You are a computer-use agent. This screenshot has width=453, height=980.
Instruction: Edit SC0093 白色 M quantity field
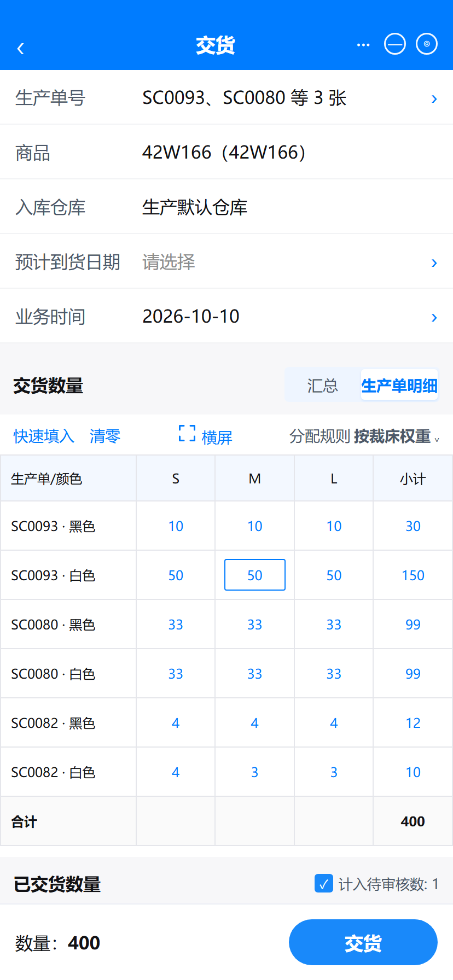click(x=255, y=575)
